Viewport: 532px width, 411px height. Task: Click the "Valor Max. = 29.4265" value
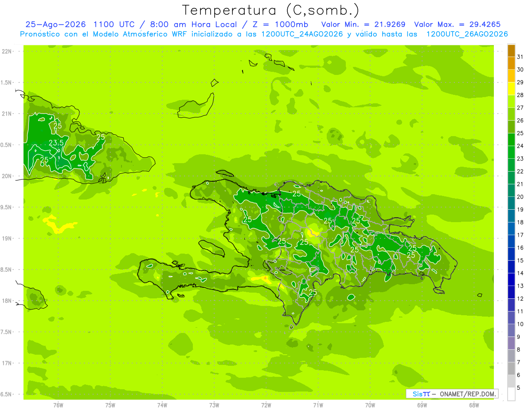[458, 24]
